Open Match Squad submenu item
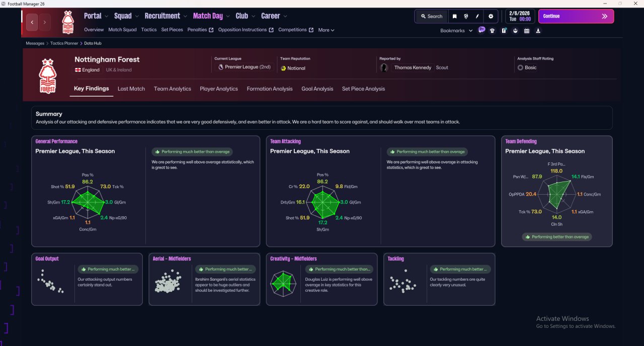The height and width of the screenshot is (346, 644). point(122,30)
